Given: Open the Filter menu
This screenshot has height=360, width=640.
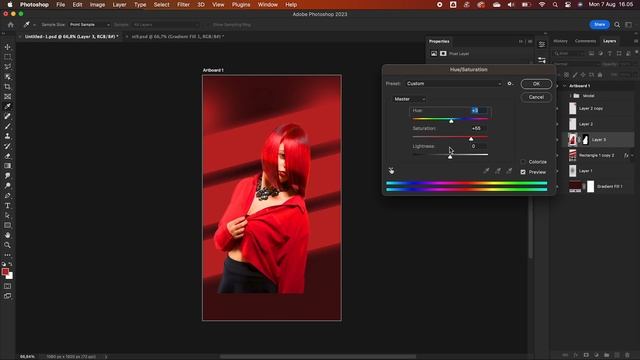Looking at the screenshot, I should tap(183, 4).
